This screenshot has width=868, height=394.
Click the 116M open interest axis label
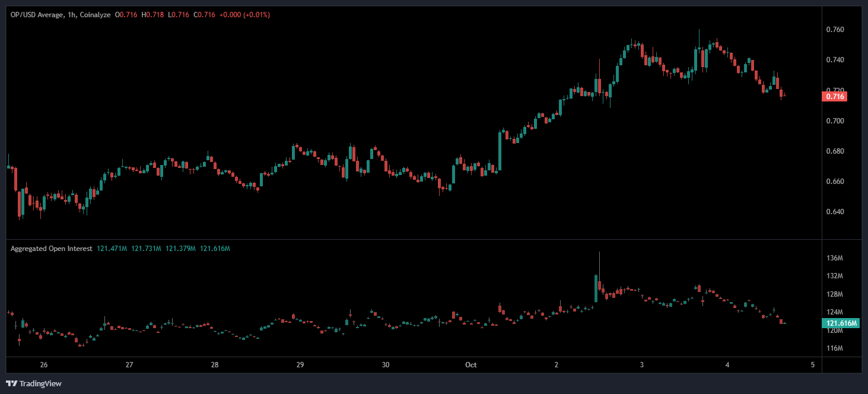click(x=835, y=348)
